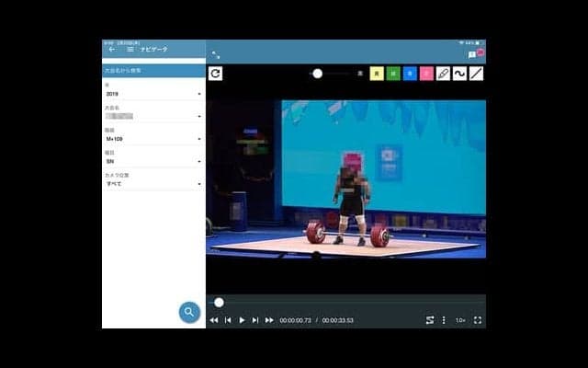Click the search-by-competition-name header bar
The height and width of the screenshot is (368, 588).
point(153,71)
